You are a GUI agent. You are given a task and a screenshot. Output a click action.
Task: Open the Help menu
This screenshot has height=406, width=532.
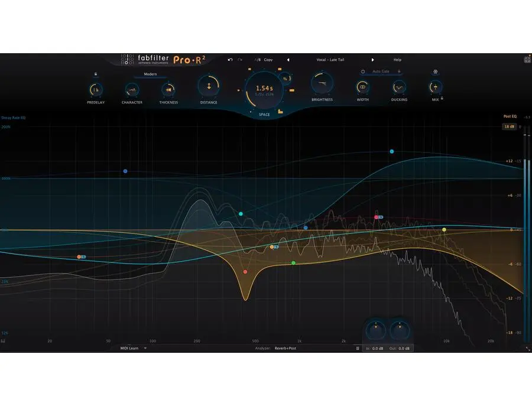point(397,60)
